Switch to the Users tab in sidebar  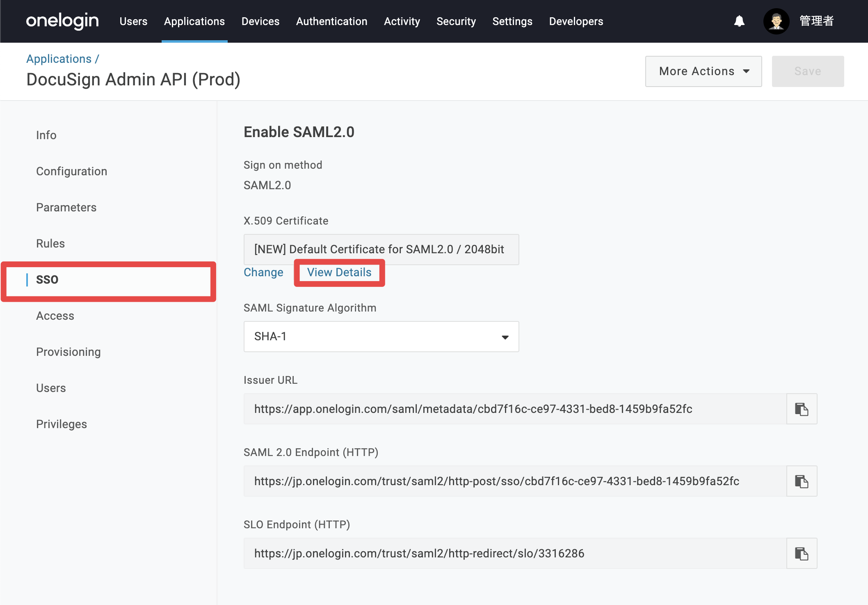(51, 388)
